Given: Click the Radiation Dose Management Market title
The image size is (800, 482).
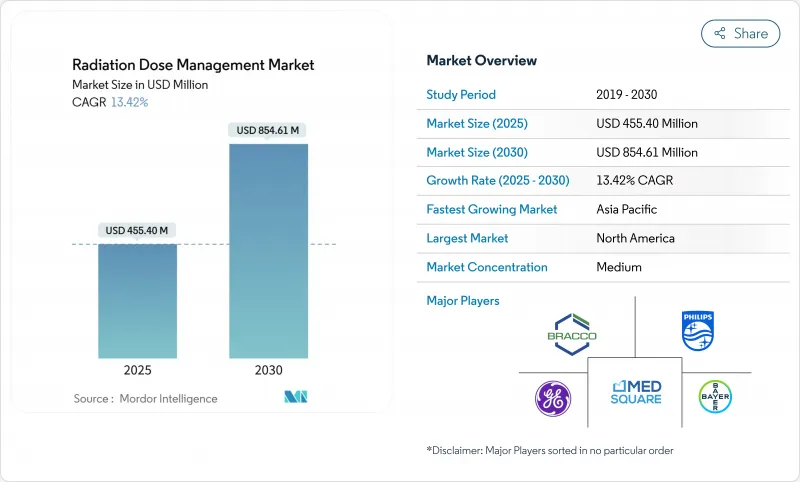Looking at the screenshot, I should [193, 65].
